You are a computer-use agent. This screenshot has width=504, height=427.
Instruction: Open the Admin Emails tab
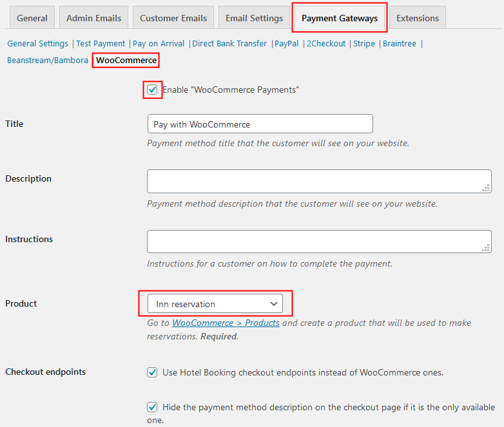[93, 18]
